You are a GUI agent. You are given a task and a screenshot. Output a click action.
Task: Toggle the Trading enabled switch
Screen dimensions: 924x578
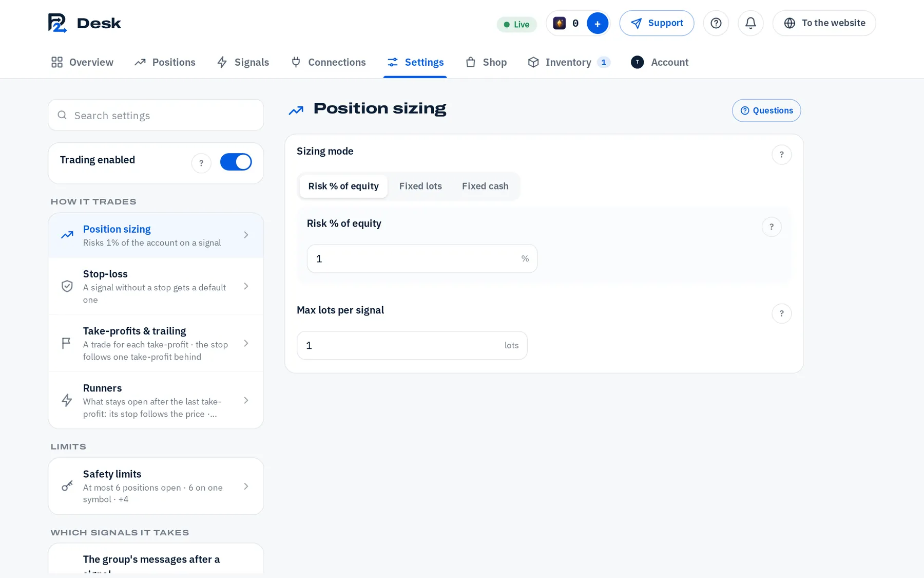[236, 162]
